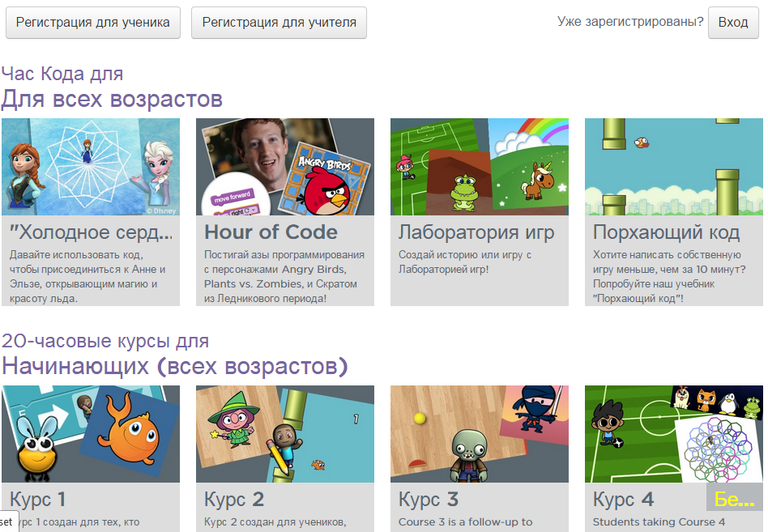Select the Курс 1 title
The height and width of the screenshot is (532, 768).
38,500
